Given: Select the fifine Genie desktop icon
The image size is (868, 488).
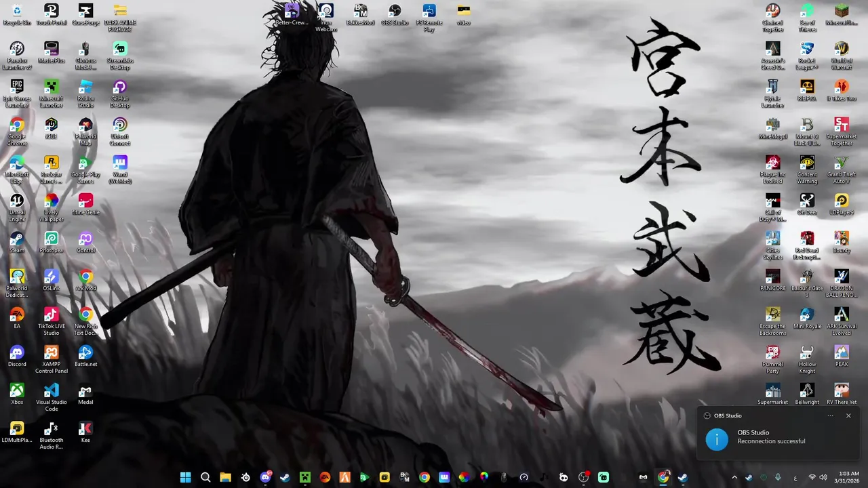Looking at the screenshot, I should (x=85, y=205).
